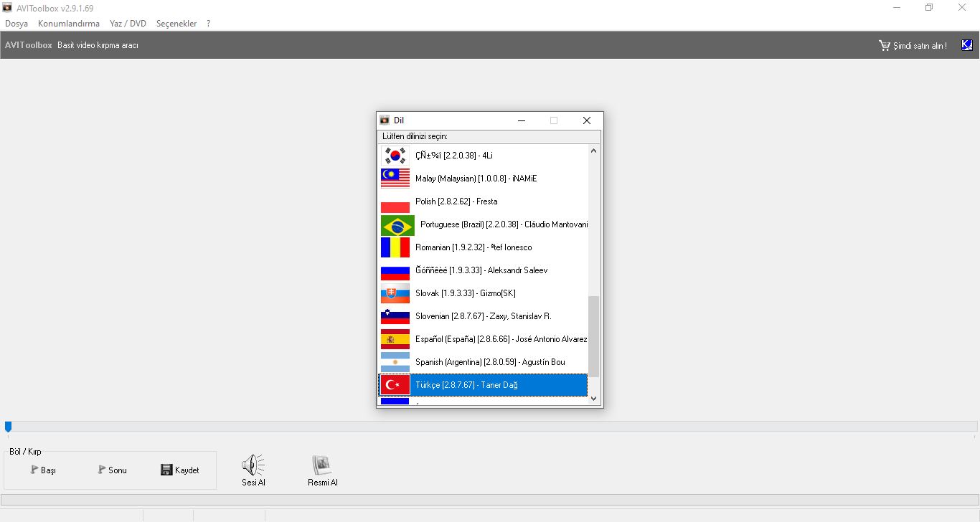Click the language list scrollbar thumb

[593, 336]
